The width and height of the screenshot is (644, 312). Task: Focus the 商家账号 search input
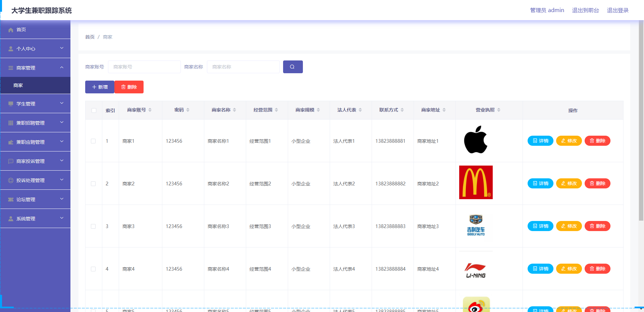144,67
